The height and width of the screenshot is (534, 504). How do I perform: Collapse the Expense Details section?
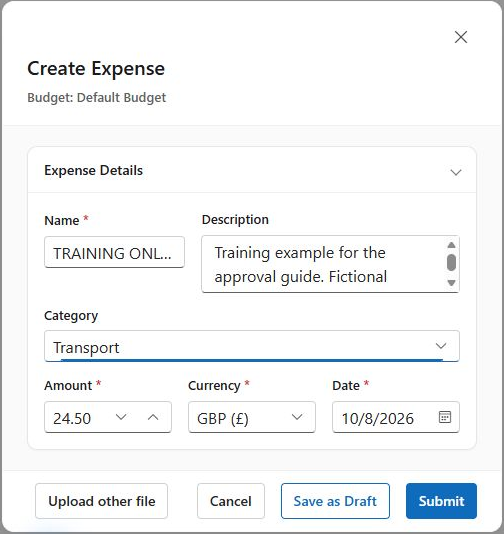pos(456,172)
